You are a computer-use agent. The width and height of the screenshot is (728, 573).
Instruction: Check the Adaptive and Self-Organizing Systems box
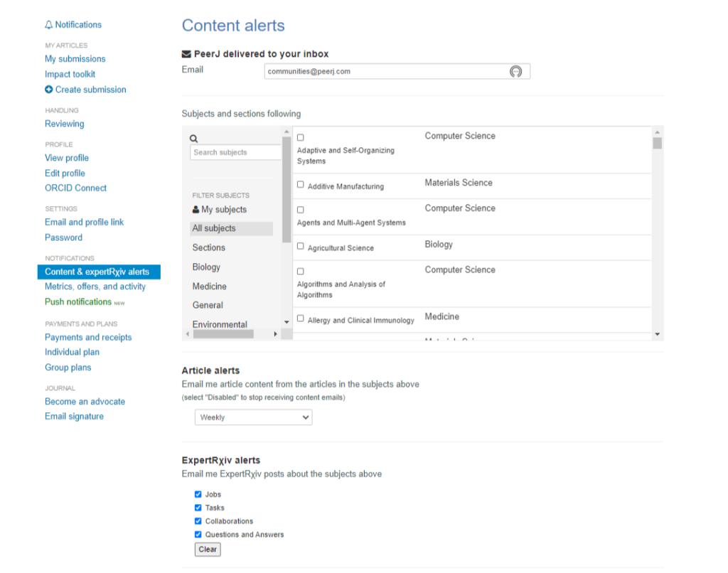pyautogui.click(x=301, y=137)
